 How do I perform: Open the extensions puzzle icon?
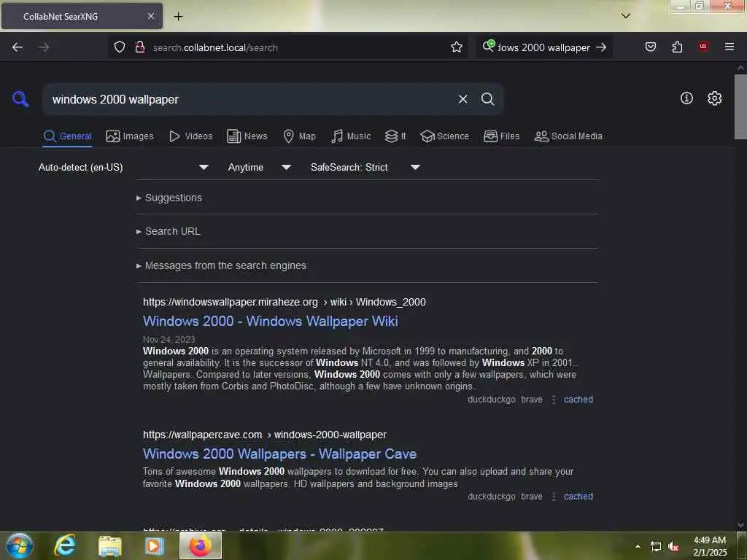tap(677, 47)
